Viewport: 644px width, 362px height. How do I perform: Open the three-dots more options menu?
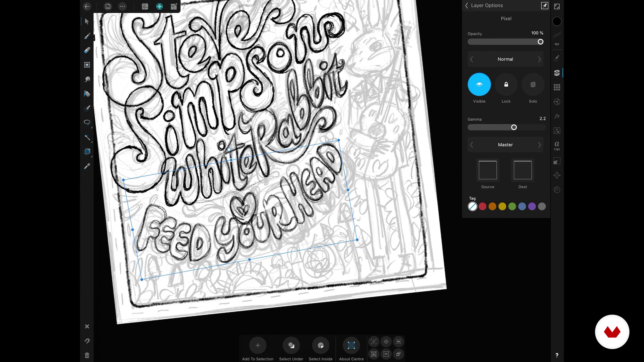[122, 7]
